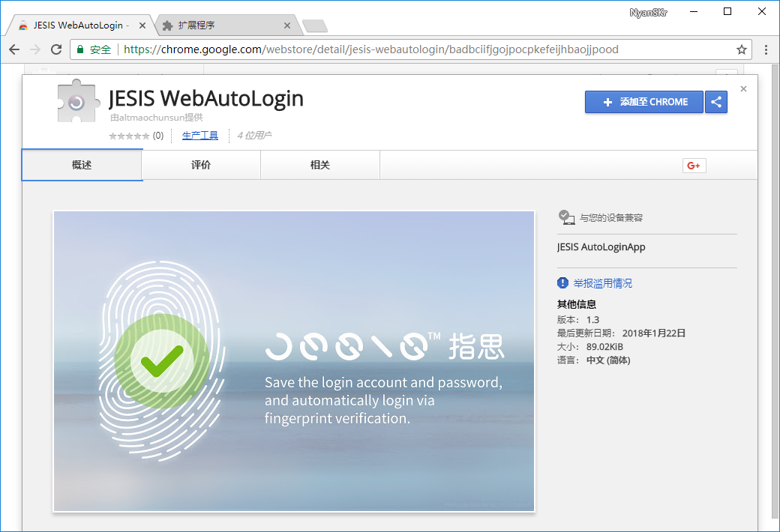Click the JESIS AutoLoginApp description text
780x532 pixels.
601,247
